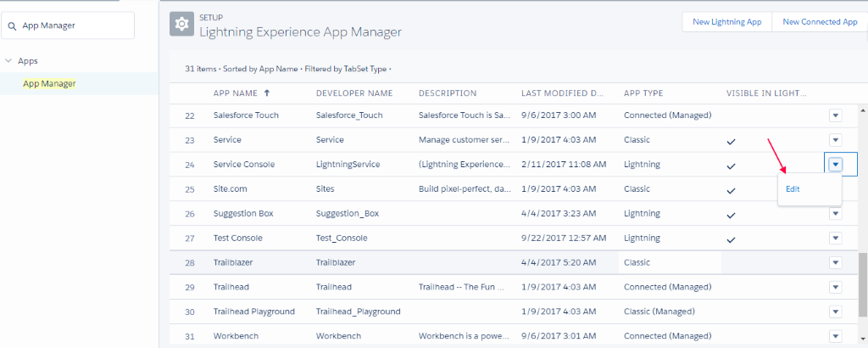The height and width of the screenshot is (348, 868).
Task: Click the New Lightning App button
Action: pos(726,22)
